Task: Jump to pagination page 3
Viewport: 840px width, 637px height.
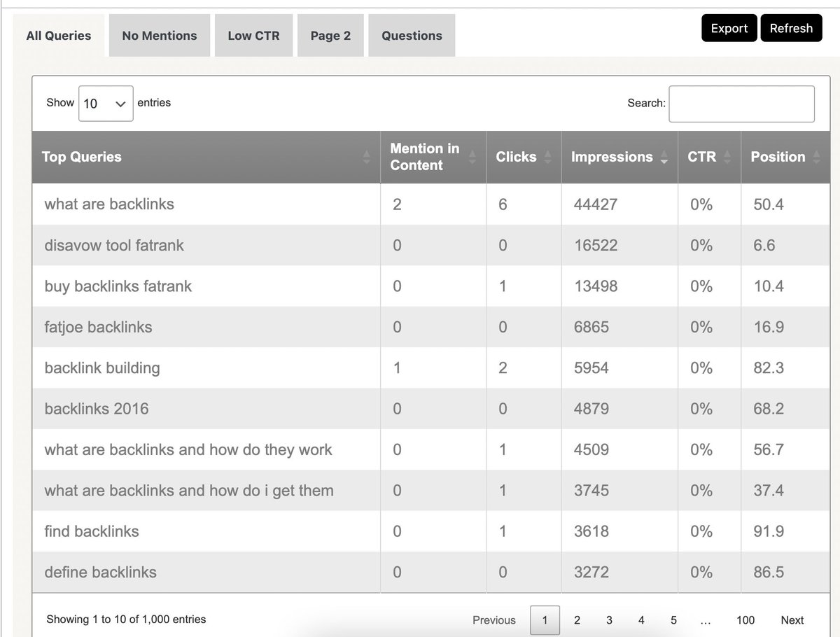Action: (x=609, y=620)
